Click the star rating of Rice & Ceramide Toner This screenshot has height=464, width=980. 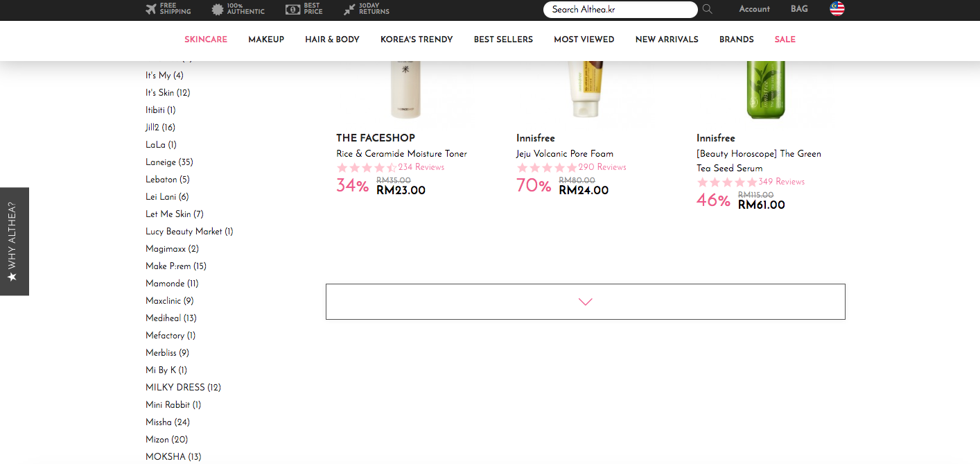point(367,168)
